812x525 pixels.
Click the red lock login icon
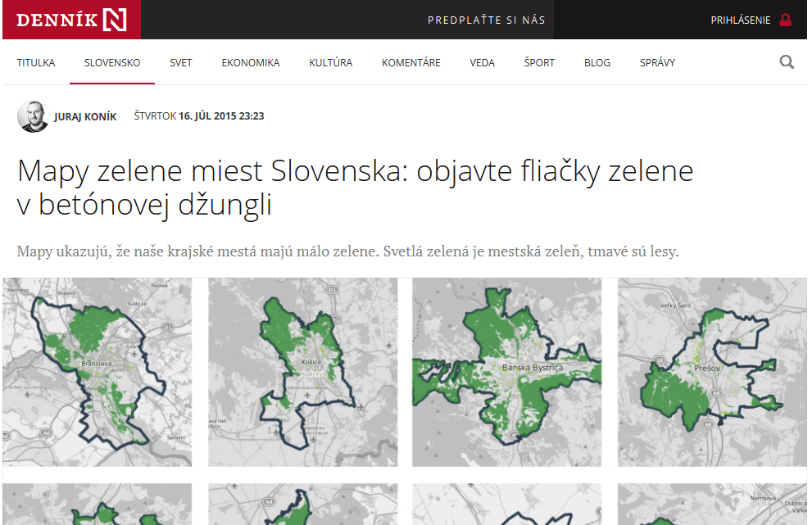tap(786, 20)
